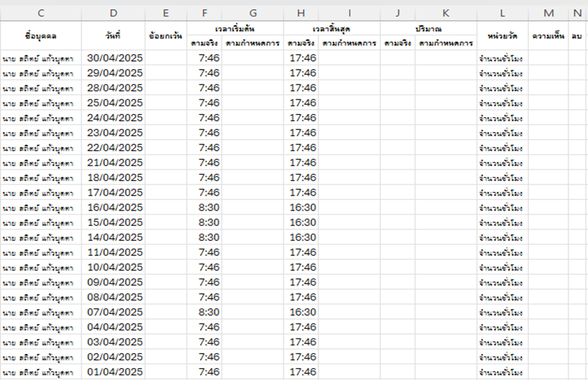Click the เวลาเริ่มต้น merged header
The width and height of the screenshot is (588, 380).
235,29
